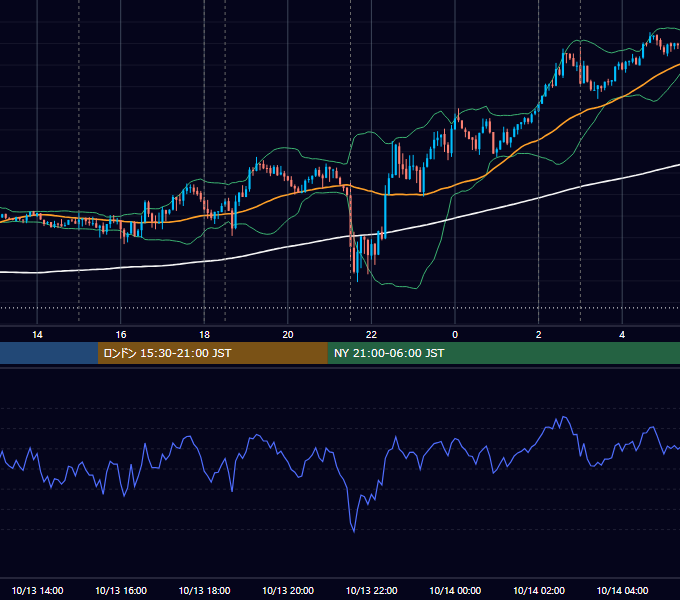
Task: Click hour label 22 on upper axis
Action: [371, 335]
